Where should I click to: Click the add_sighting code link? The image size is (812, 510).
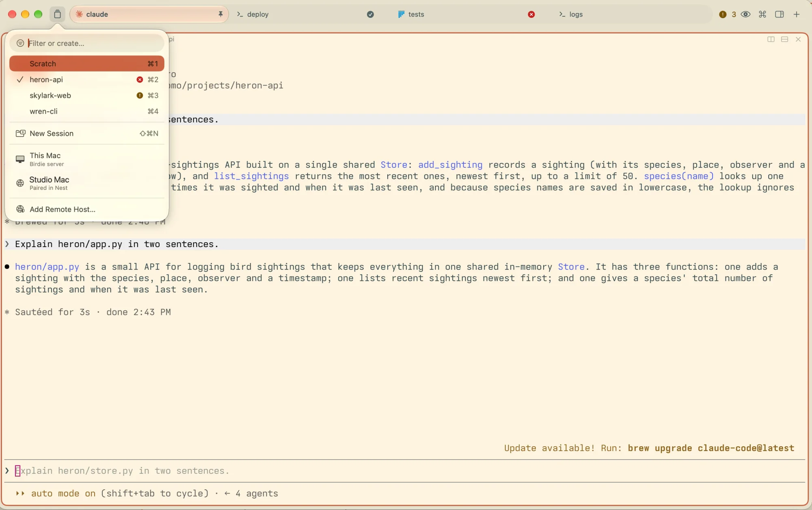(450, 165)
